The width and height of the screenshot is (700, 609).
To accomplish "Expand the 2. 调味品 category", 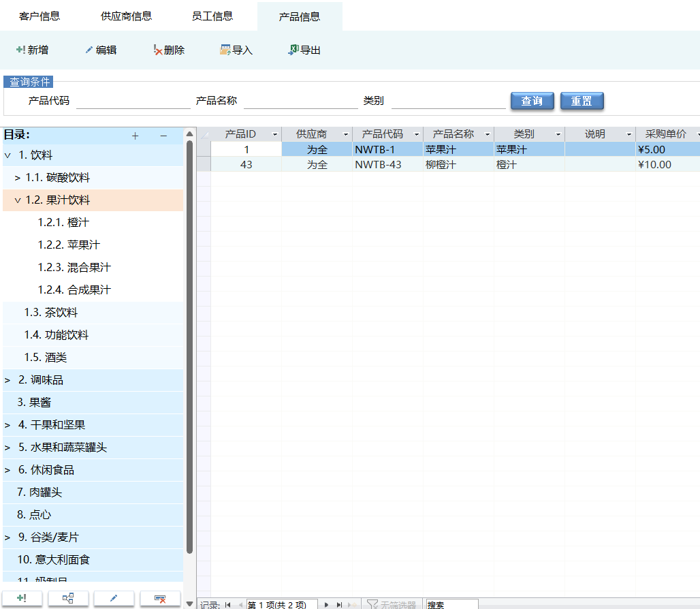I will pos(7,380).
